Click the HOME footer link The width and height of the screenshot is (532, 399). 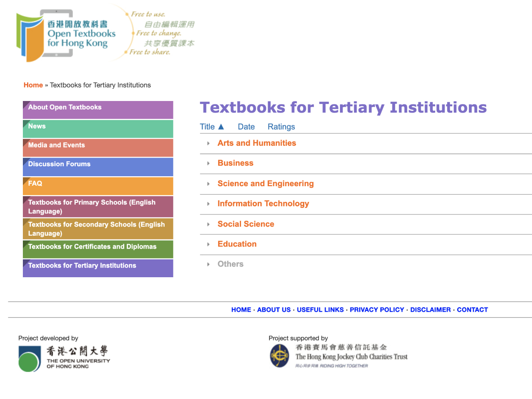click(241, 310)
